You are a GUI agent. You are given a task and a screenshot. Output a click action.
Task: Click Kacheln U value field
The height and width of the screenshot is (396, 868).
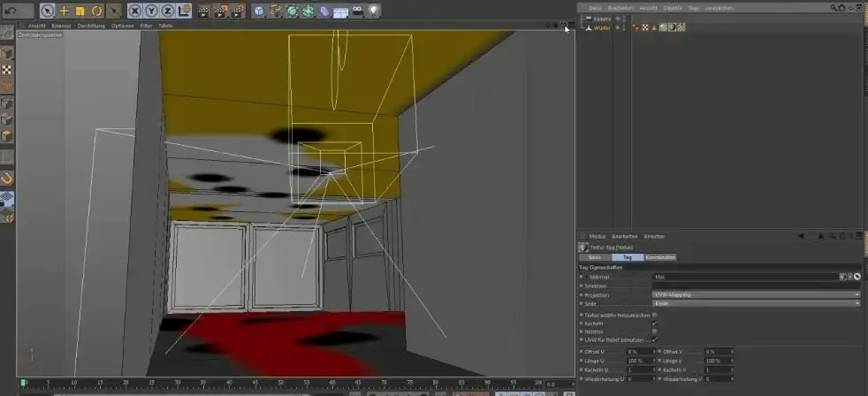(x=641, y=369)
